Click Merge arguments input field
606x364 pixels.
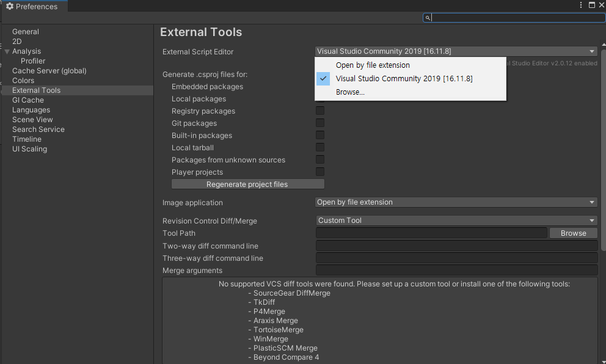(x=457, y=271)
